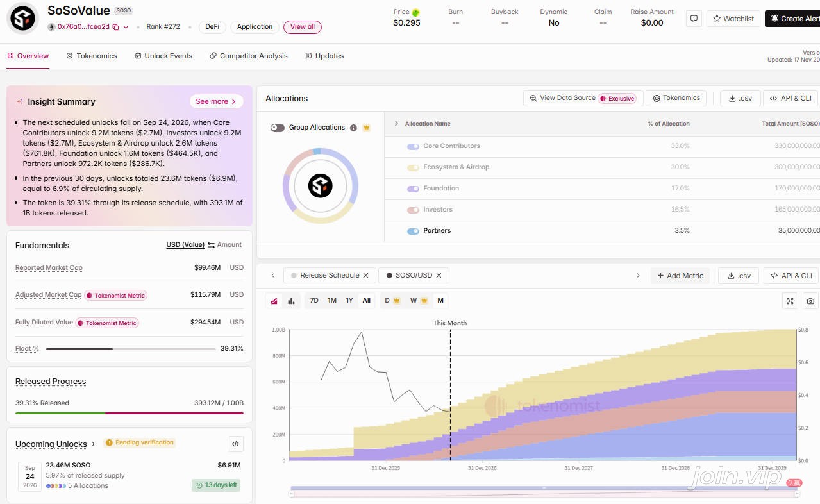Click the Released Progress bar
The width and height of the screenshot is (820, 504).
[x=130, y=413]
